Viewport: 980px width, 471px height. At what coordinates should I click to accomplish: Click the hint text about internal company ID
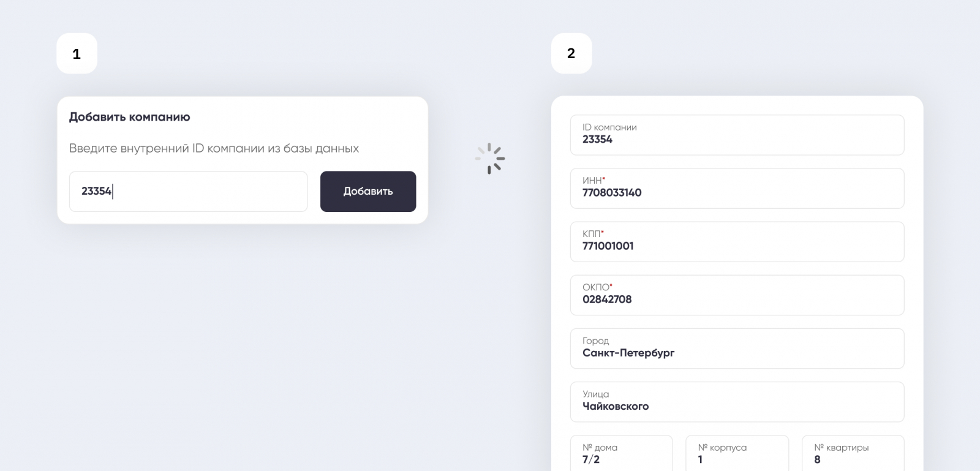click(214, 148)
